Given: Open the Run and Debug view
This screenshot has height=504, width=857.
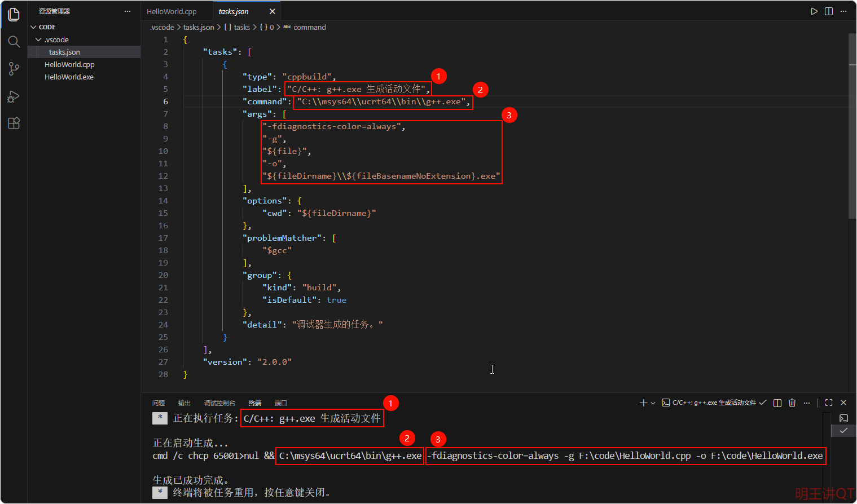Looking at the screenshot, I should click(14, 96).
